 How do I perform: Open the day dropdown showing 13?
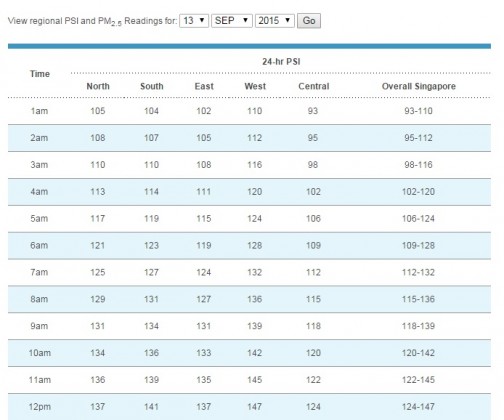click(194, 21)
